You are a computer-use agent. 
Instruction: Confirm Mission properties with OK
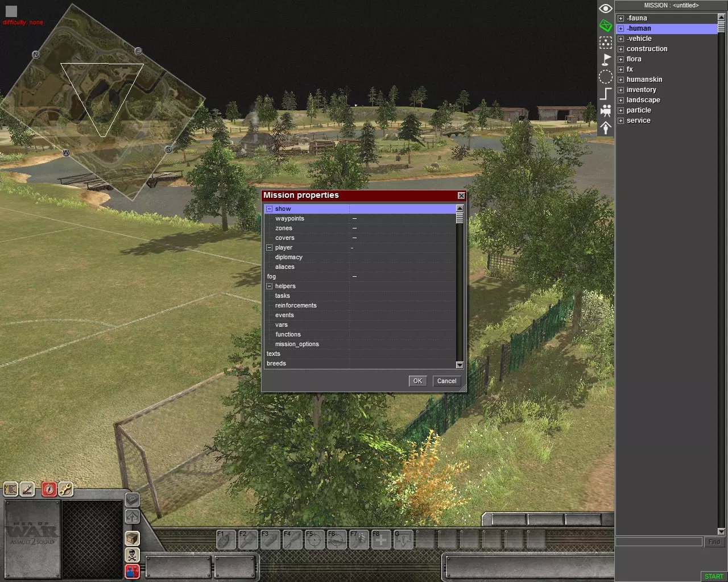[x=417, y=381]
